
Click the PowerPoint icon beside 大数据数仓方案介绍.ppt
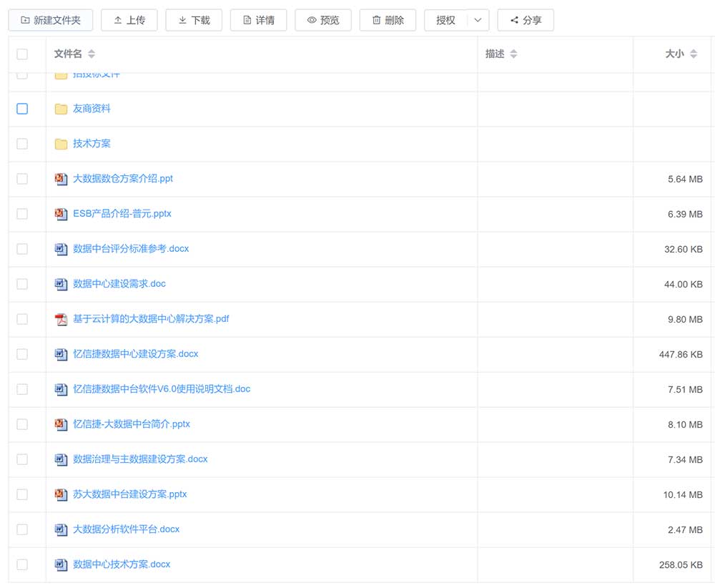61,179
